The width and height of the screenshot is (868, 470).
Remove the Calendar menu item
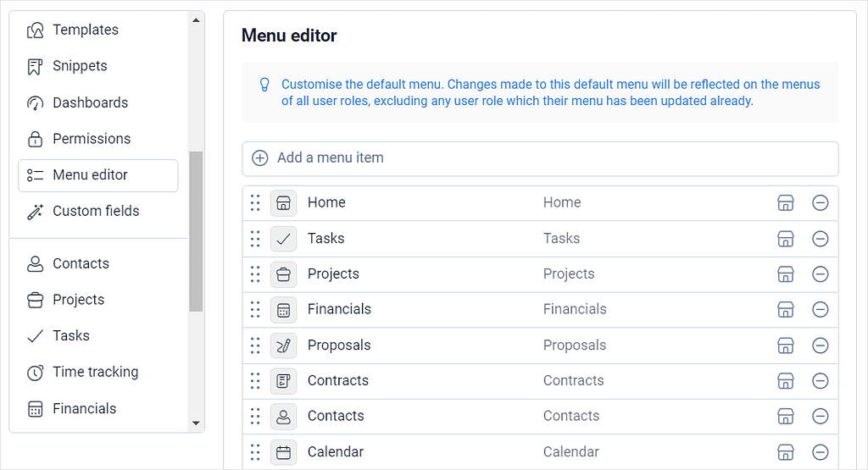tap(821, 452)
